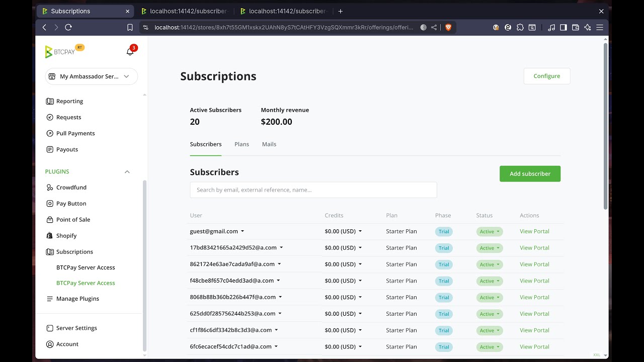Select the Pay Button plugin icon
The height and width of the screenshot is (362, 644).
[x=49, y=203]
